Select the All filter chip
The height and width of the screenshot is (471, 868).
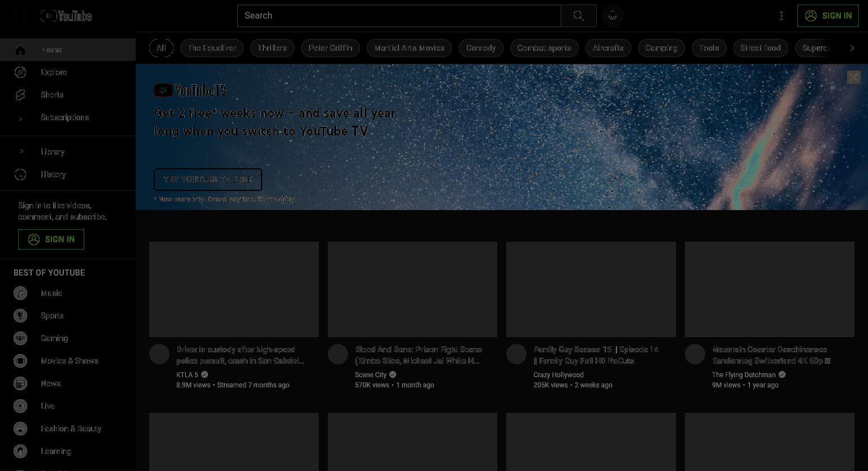(x=161, y=48)
